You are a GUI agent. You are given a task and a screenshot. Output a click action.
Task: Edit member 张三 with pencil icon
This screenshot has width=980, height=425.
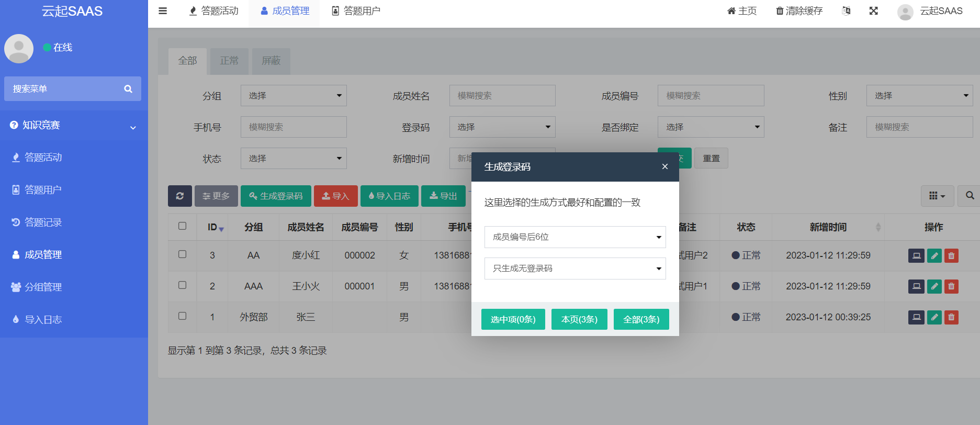pos(934,318)
